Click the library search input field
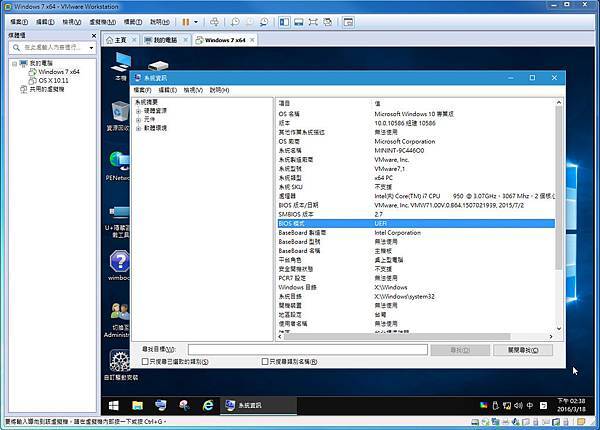600x430 pixels. 50,47
